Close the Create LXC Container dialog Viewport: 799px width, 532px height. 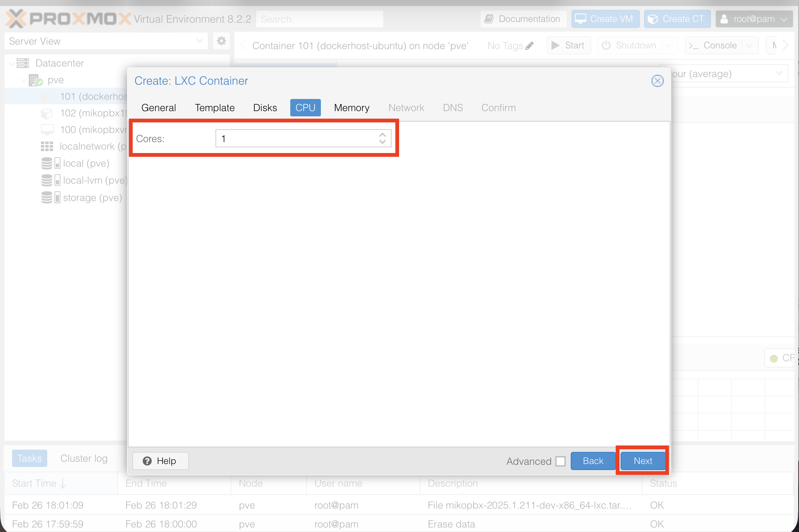tap(657, 80)
